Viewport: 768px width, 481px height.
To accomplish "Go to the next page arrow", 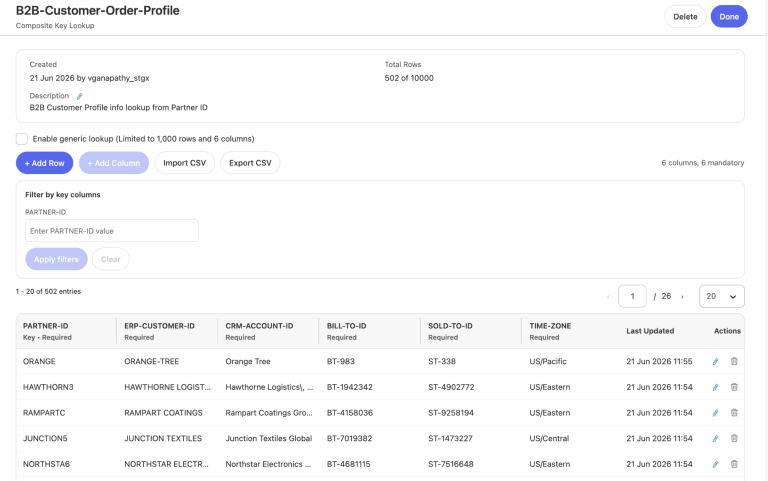I will pos(682,296).
